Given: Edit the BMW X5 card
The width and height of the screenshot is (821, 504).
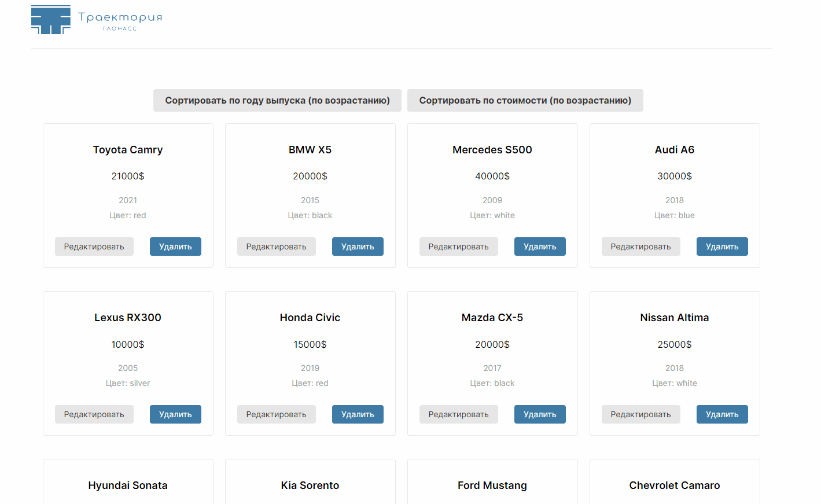Looking at the screenshot, I should click(x=277, y=247).
